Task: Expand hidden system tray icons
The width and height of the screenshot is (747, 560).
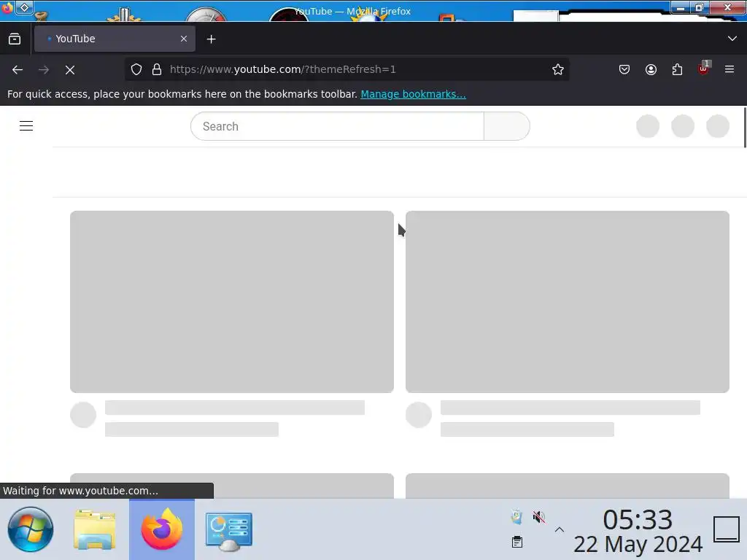Action: coord(560,529)
